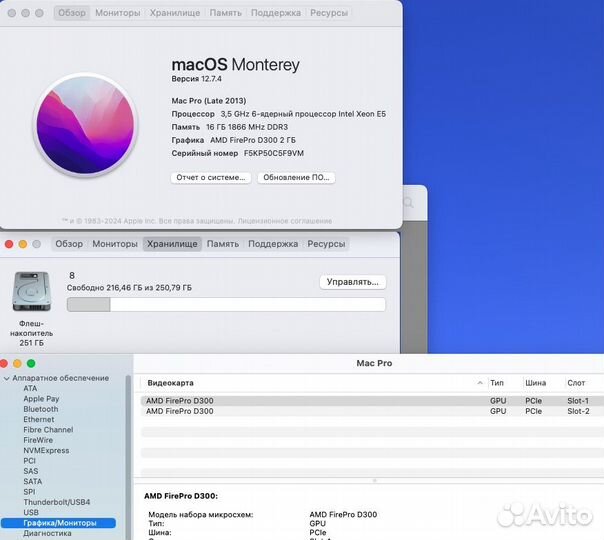This screenshot has height=540, width=604.
Task: Click the AMD FirePro D300: details heading
Action: [x=181, y=496]
